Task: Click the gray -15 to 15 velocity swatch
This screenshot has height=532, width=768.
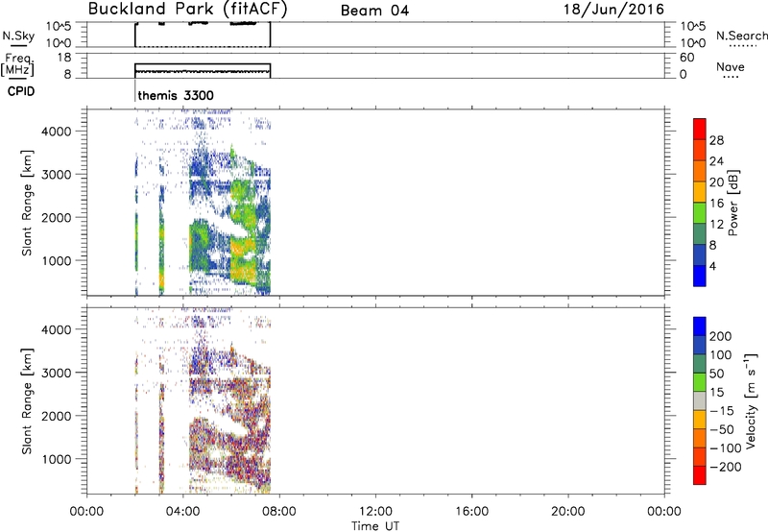Action: (700, 401)
